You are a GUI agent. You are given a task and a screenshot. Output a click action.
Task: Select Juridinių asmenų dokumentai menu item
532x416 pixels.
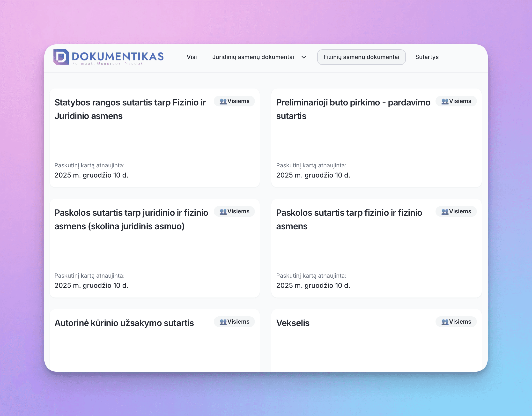[253, 57]
